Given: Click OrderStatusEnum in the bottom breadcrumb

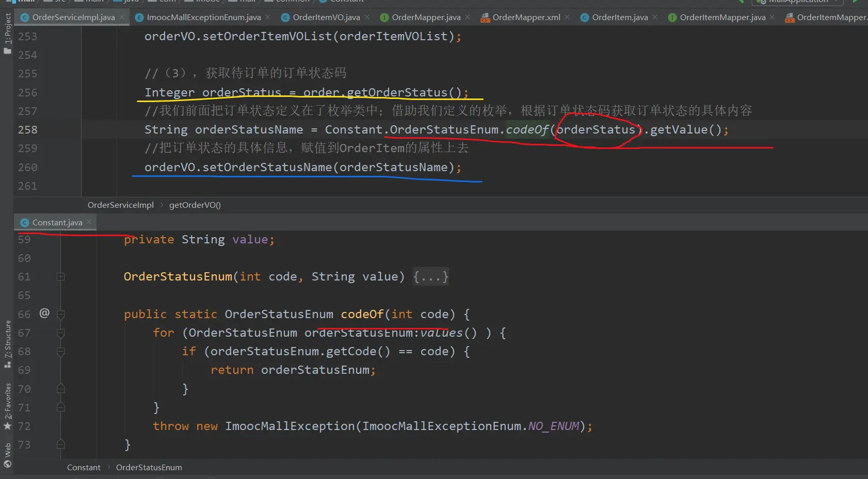Looking at the screenshot, I should tap(149, 468).
